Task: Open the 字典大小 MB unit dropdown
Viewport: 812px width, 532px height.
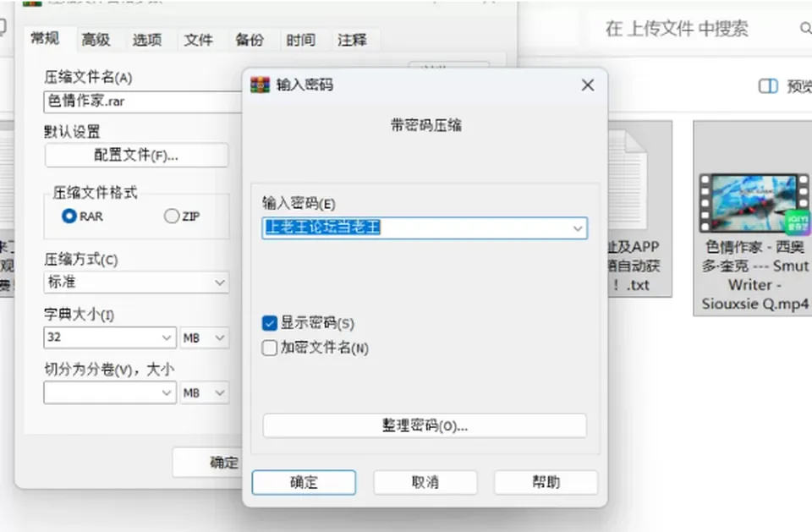Action: pos(204,337)
